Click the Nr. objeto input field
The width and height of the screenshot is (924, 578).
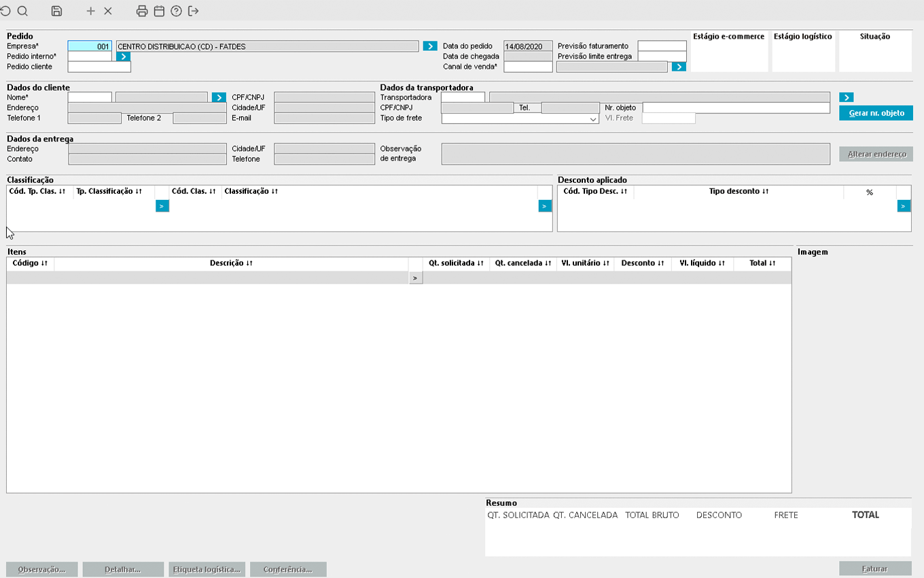[736, 108]
